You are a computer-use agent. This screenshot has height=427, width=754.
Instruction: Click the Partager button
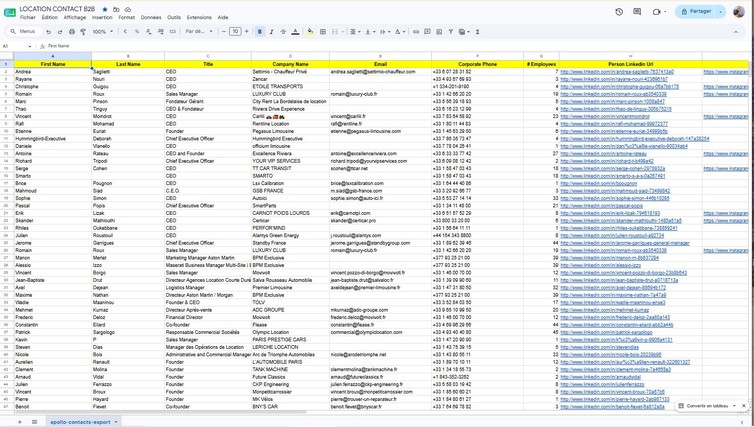(x=695, y=12)
